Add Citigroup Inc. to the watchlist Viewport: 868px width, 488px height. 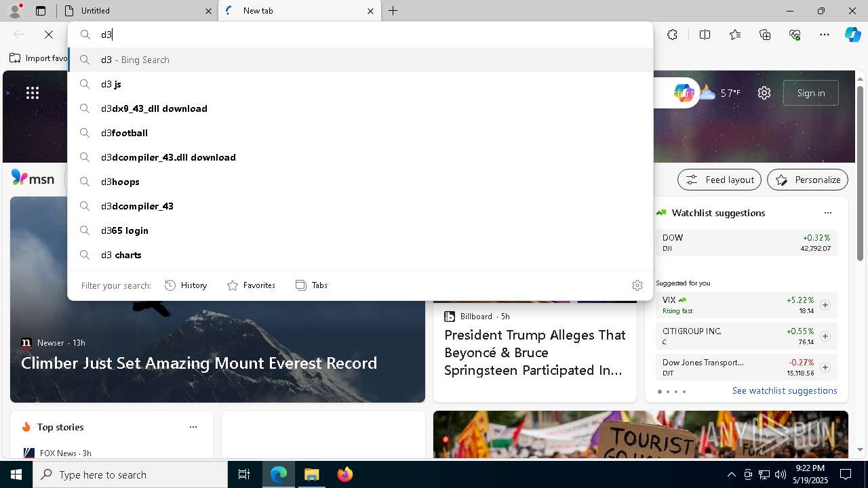825,336
